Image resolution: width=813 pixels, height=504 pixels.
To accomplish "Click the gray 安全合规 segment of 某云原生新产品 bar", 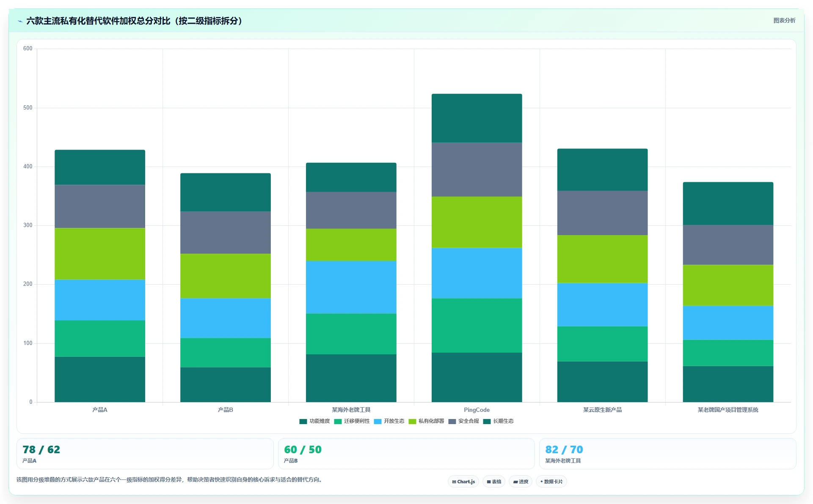I will point(603,213).
